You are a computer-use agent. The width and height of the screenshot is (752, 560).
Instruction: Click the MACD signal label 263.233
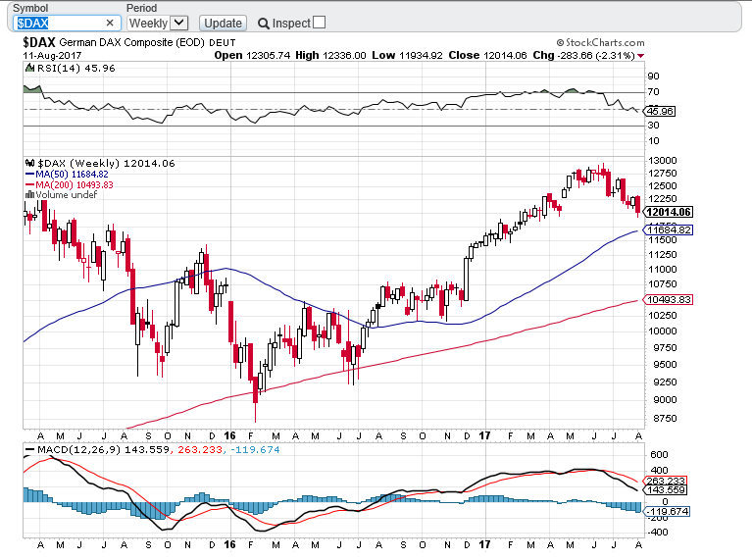click(x=666, y=481)
